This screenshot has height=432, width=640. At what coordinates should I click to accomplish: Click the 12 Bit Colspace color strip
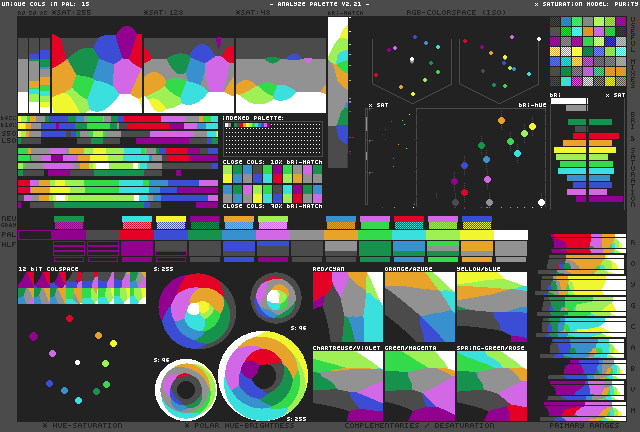tap(82, 288)
